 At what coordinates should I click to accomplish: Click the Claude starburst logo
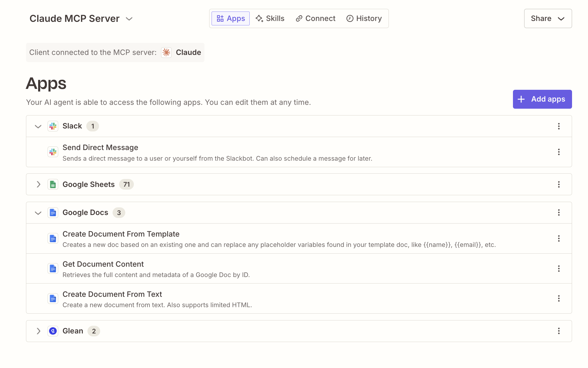tap(166, 52)
